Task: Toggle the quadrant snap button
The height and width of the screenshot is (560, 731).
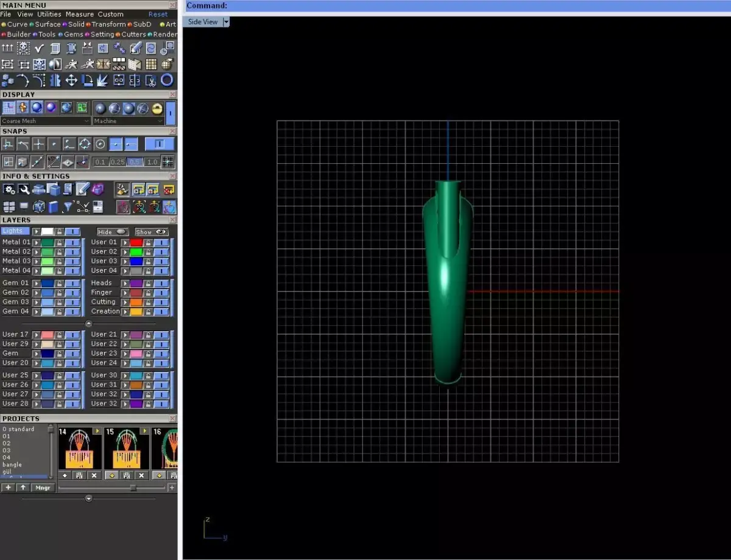Action: [85, 144]
